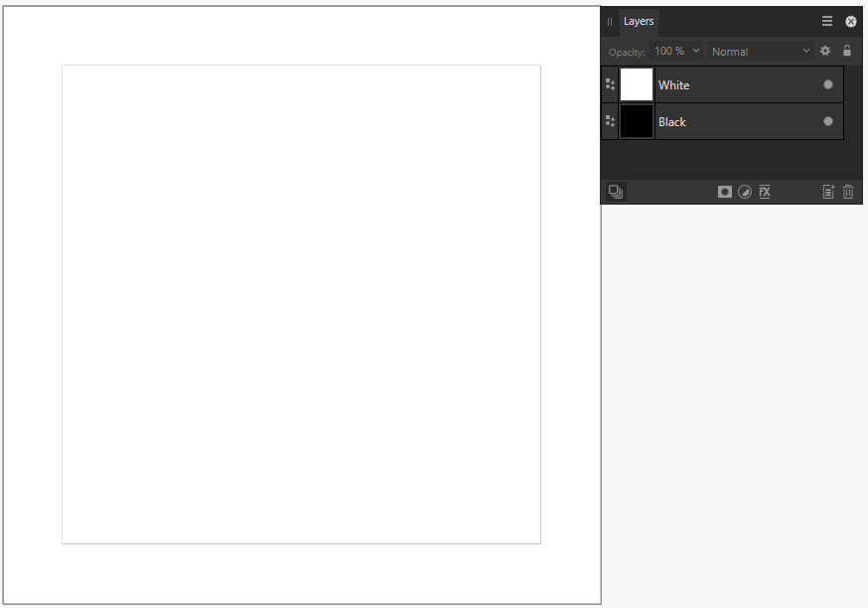868x608 pixels.
Task: Hide the Black layer visibility dot
Action: (828, 121)
